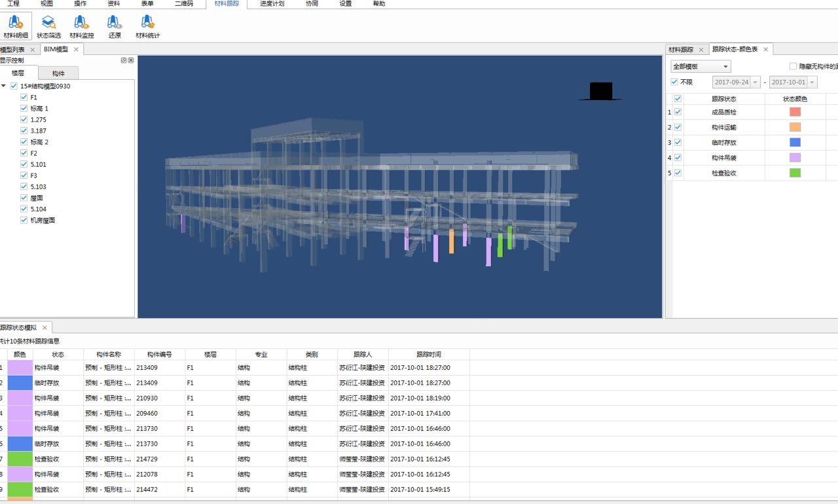This screenshot has width=838, height=504.
Task: Open the 进度计划 menu tab
Action: 272,4
